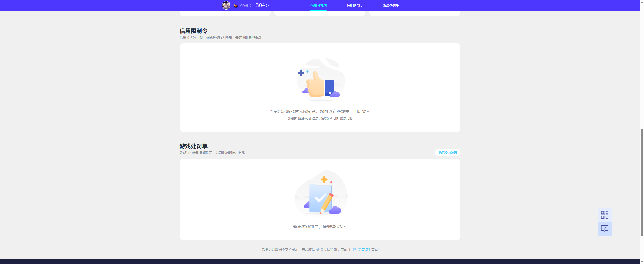Click the user avatar in the top bar
This screenshot has height=264, width=644.
[x=226, y=5]
